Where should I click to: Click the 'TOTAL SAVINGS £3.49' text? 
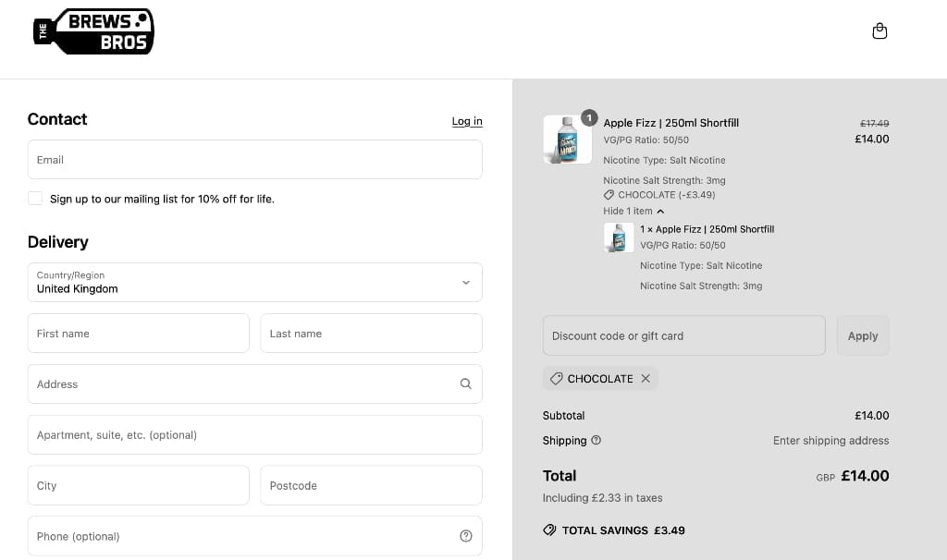[x=623, y=530]
